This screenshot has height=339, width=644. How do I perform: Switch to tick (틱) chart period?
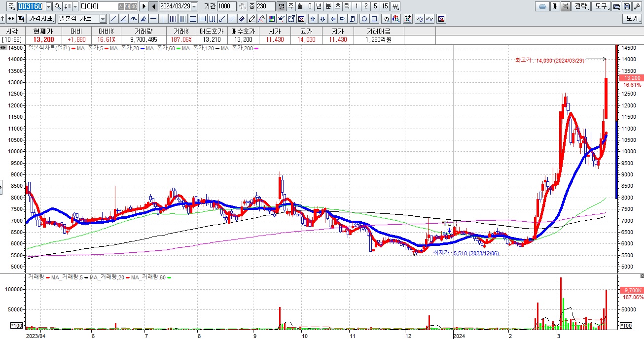[x=347, y=6]
